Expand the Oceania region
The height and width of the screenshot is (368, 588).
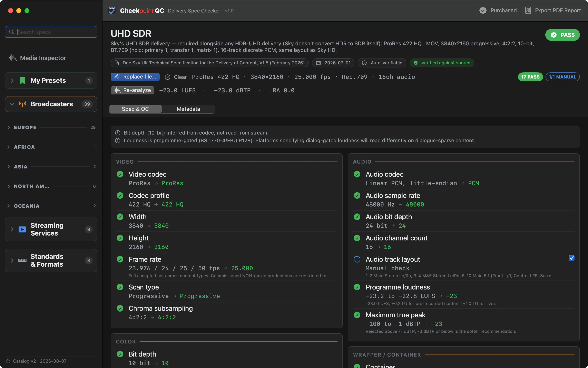9,206
